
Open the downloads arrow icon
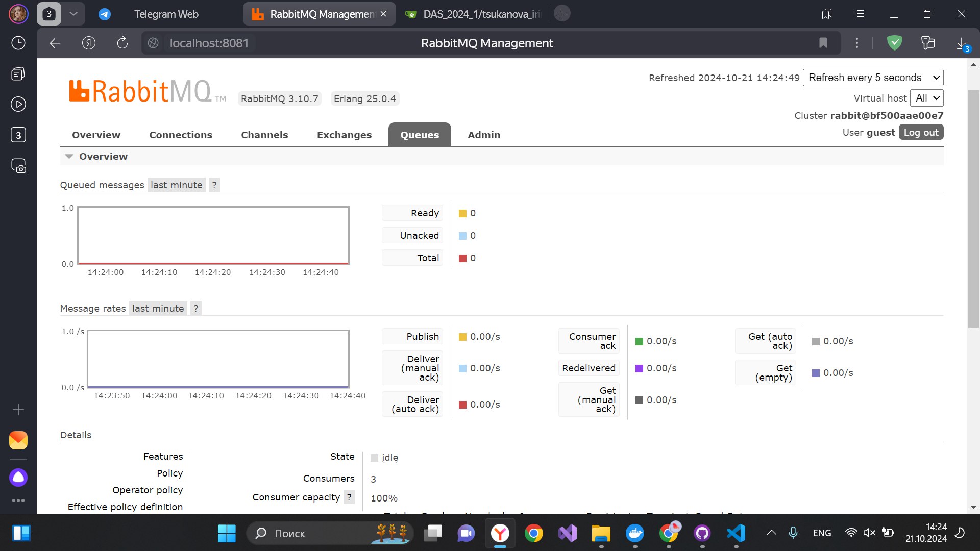coord(962,43)
